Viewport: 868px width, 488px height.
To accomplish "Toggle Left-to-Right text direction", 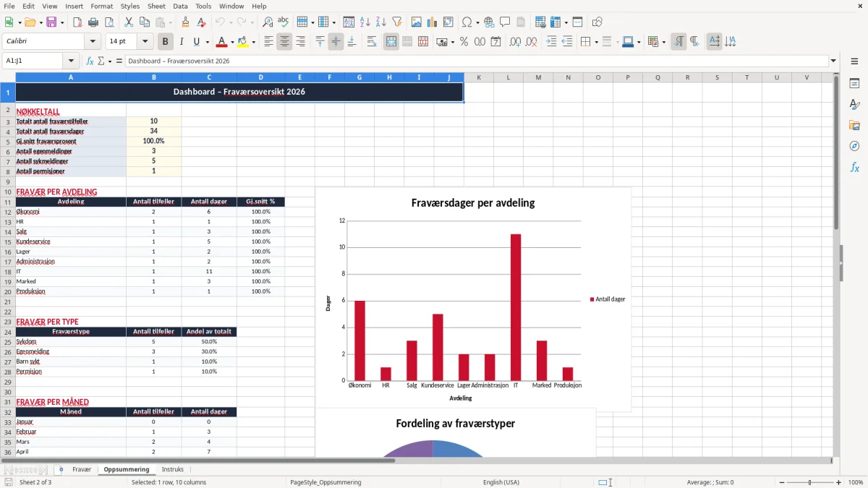I will point(678,42).
